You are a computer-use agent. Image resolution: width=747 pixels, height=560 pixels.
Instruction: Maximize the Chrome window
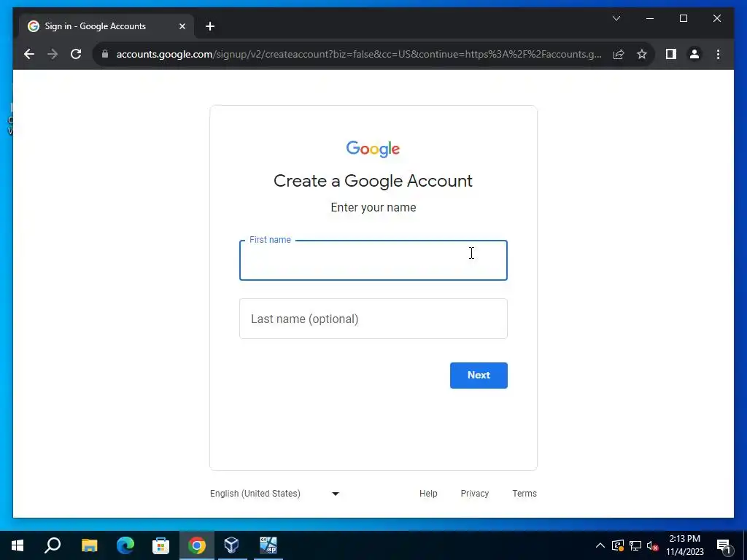coord(683,18)
